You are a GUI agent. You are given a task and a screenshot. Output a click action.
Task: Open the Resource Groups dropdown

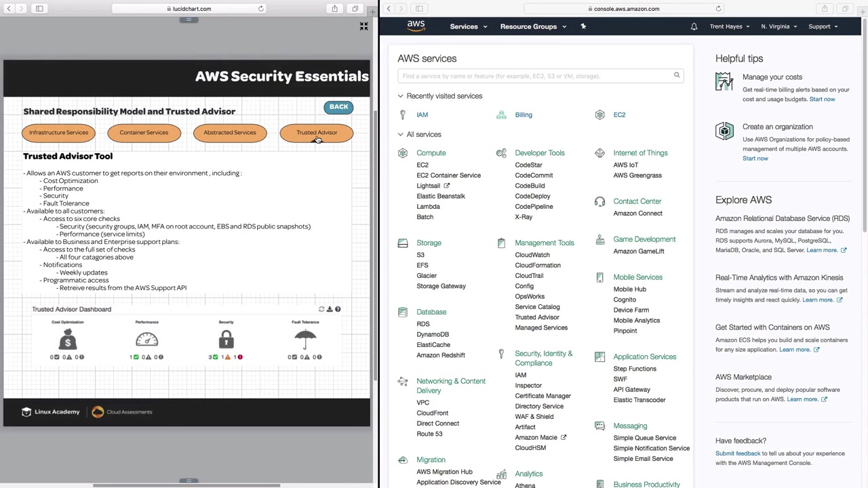(533, 26)
